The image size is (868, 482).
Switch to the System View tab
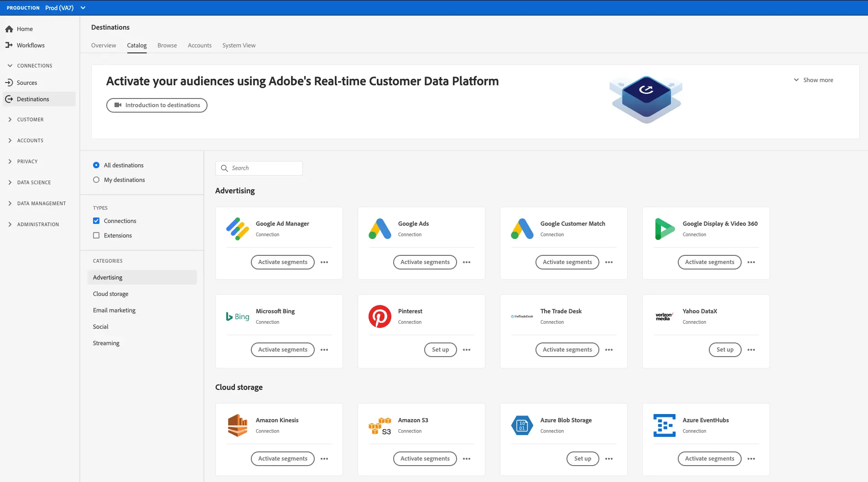(x=239, y=45)
